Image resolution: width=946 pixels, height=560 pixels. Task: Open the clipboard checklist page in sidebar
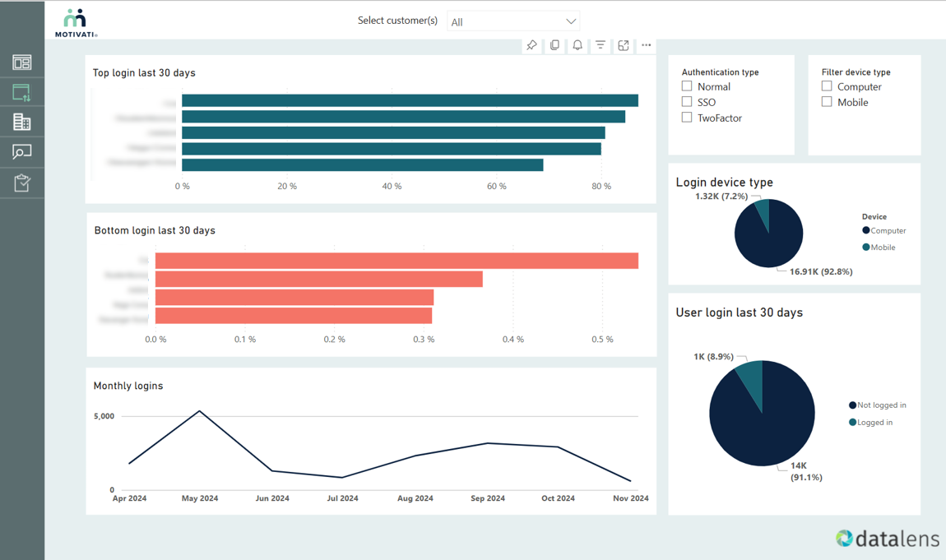tap(22, 183)
